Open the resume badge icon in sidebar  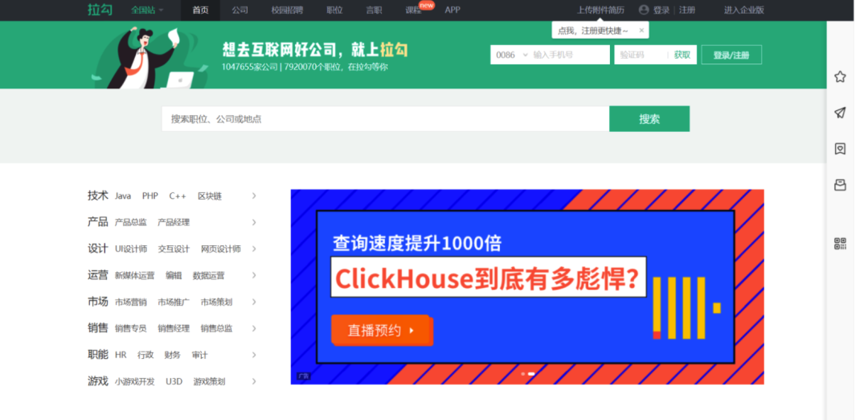point(840,149)
